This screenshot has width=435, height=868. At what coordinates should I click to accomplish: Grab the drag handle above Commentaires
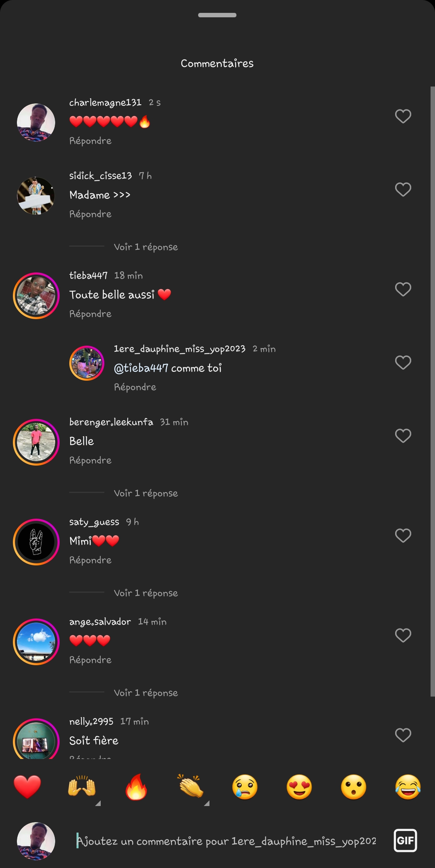[x=217, y=15]
